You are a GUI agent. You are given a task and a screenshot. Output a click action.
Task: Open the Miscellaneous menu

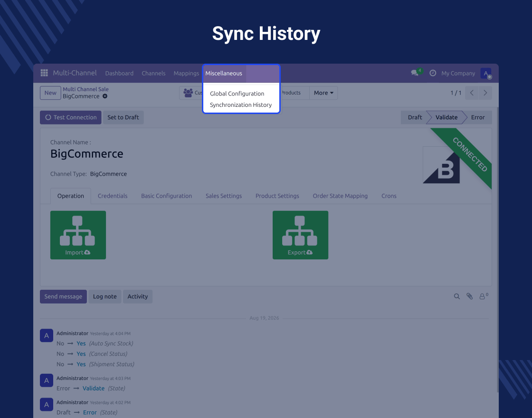(x=224, y=73)
